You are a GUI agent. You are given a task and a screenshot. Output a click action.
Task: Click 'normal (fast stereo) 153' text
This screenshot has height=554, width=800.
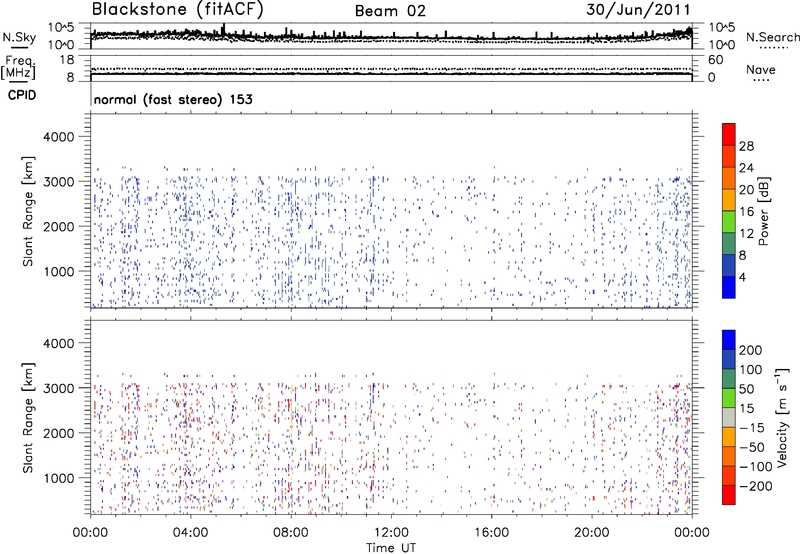click(173, 99)
